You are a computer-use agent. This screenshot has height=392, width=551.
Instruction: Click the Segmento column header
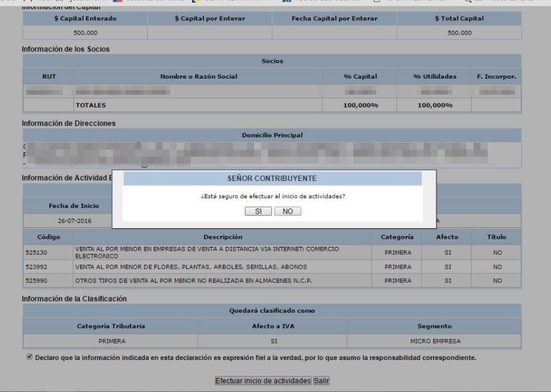[x=435, y=326]
